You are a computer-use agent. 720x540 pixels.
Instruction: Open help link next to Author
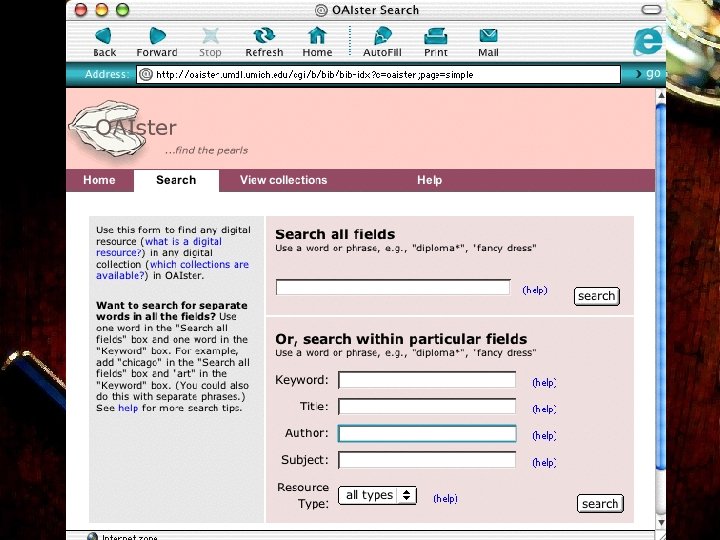pyautogui.click(x=544, y=435)
